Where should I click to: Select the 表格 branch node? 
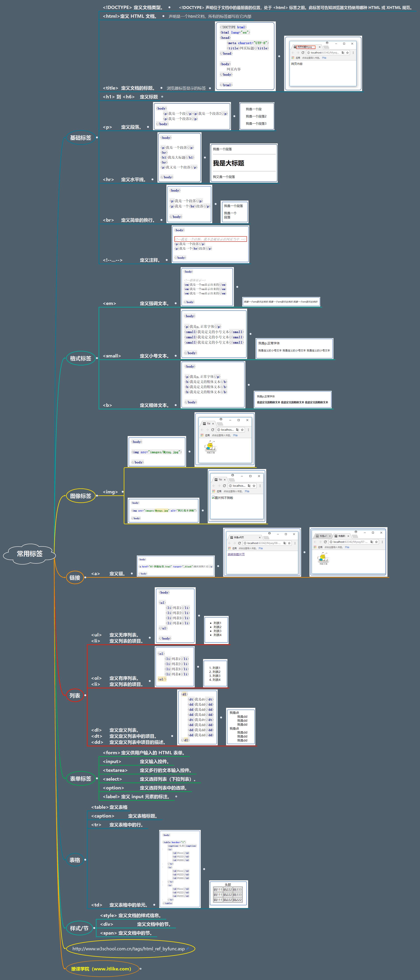(75, 860)
